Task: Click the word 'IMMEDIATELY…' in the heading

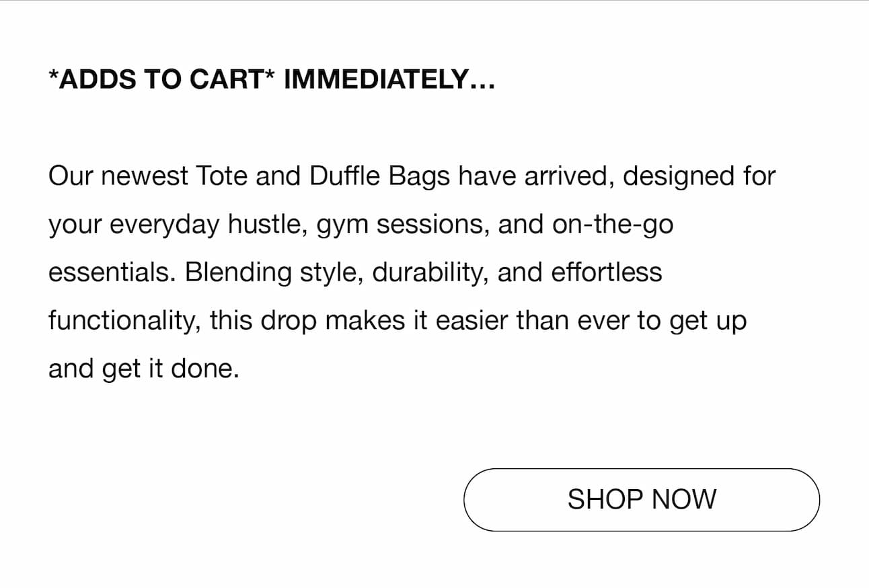Action: 389,81
